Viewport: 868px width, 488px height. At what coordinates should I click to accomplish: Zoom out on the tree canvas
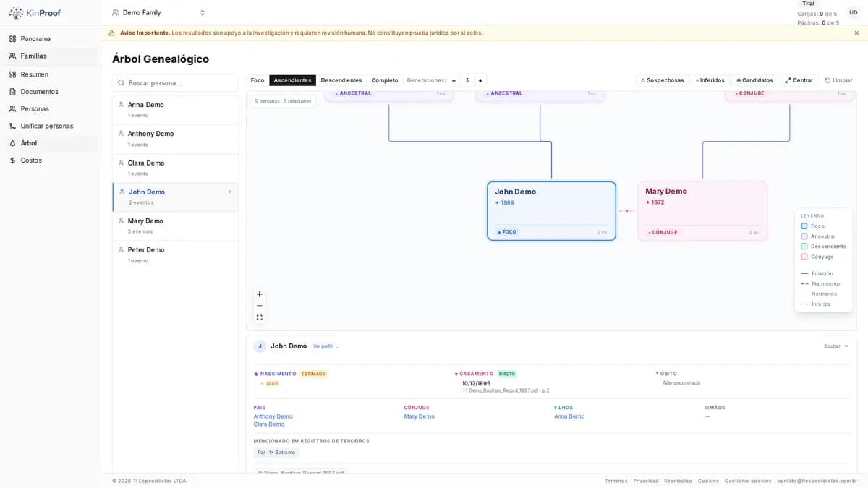point(260,306)
